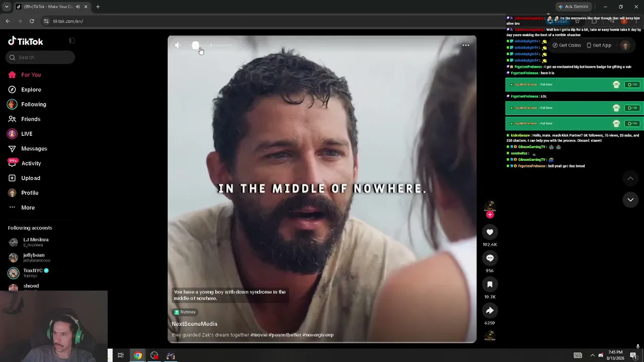Open the #peanutbutter hashtag
The height and width of the screenshot is (362, 644).
[x=285, y=335]
